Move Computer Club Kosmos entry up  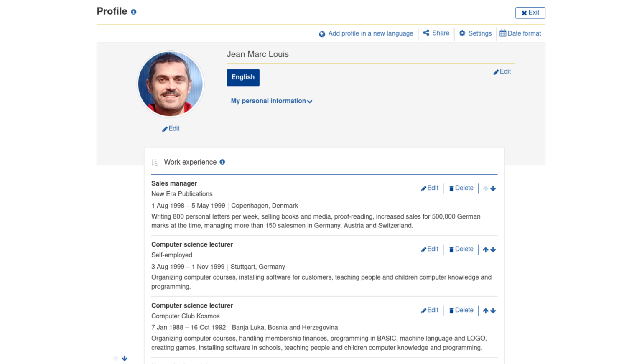point(485,311)
